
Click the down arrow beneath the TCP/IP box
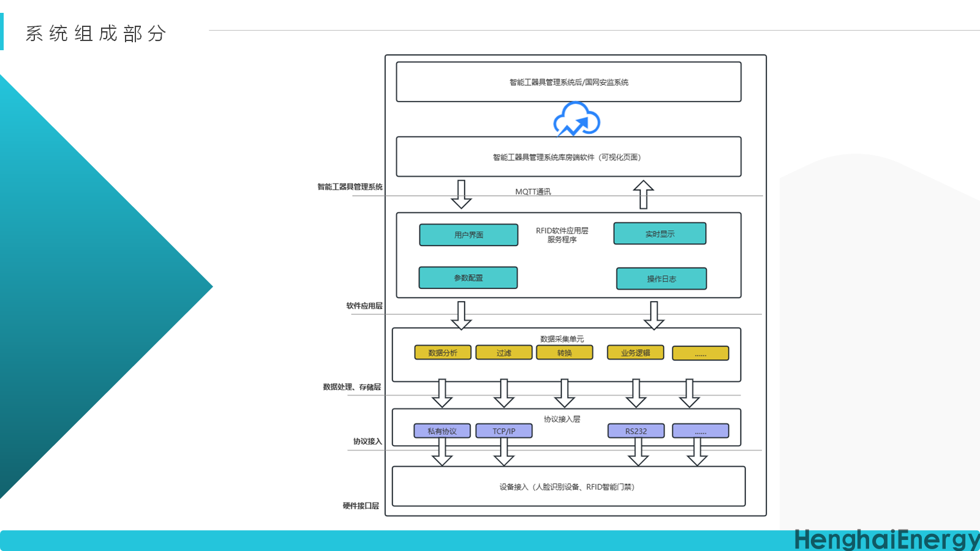[503, 452]
